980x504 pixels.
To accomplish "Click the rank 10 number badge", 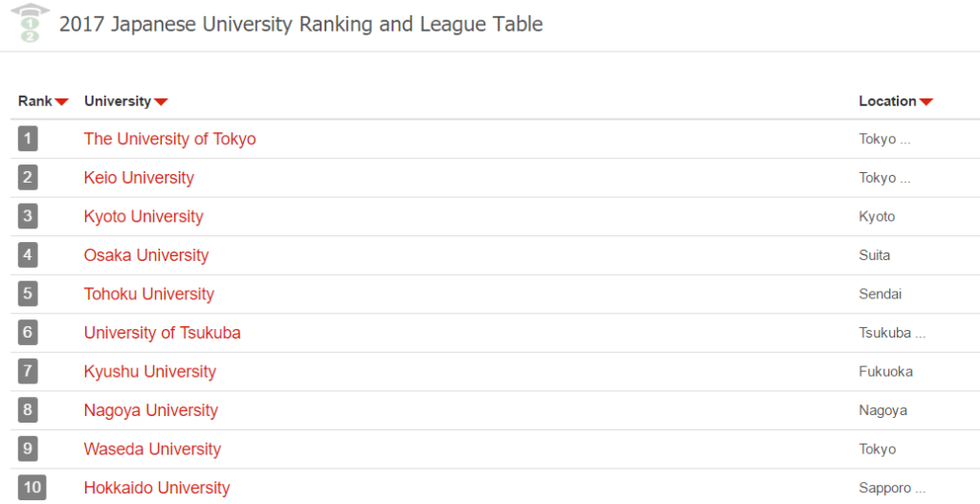I will click(x=32, y=487).
